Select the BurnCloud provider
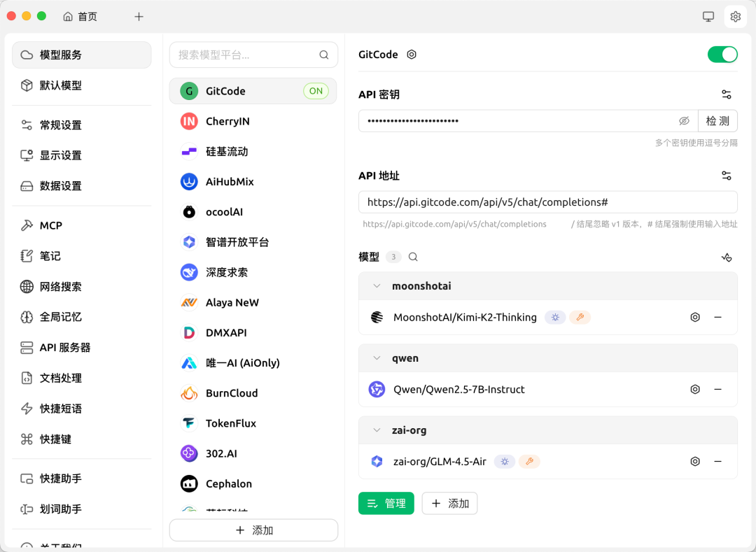Viewport: 756px width, 552px height. pos(253,393)
